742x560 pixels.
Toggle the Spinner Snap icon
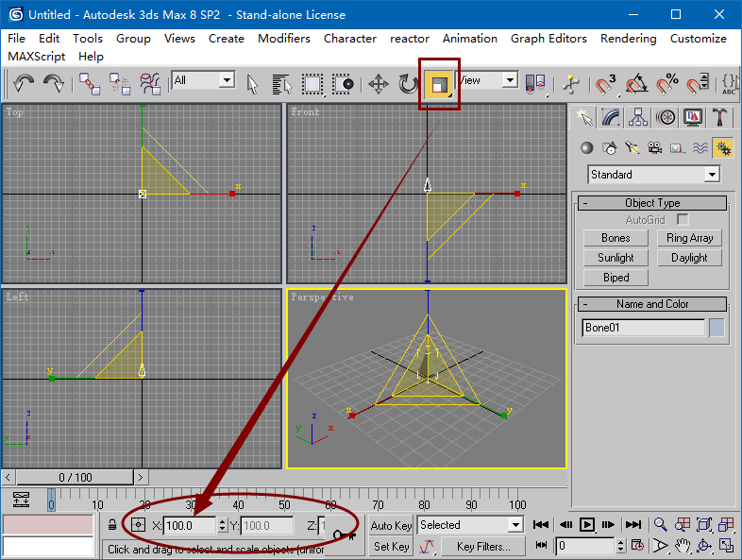(698, 84)
